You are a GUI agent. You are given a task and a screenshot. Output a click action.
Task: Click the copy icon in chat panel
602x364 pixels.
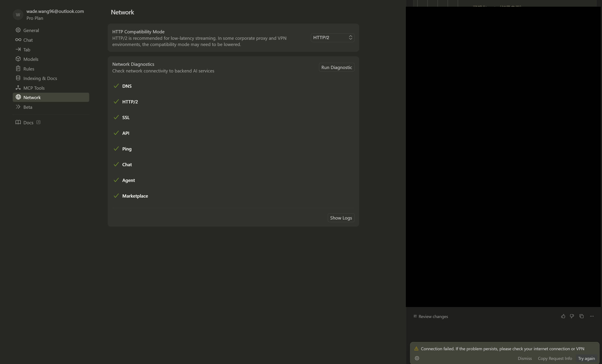coord(582,316)
